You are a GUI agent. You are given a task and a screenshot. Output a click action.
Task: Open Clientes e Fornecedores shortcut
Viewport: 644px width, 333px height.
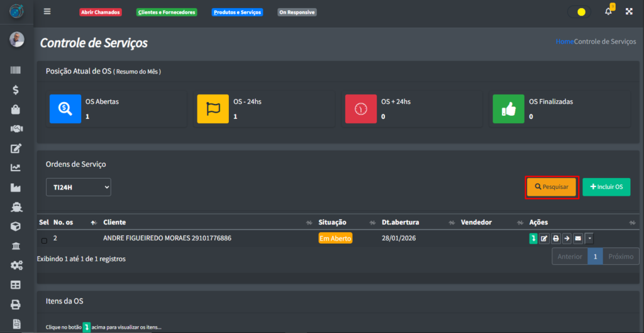tap(167, 12)
